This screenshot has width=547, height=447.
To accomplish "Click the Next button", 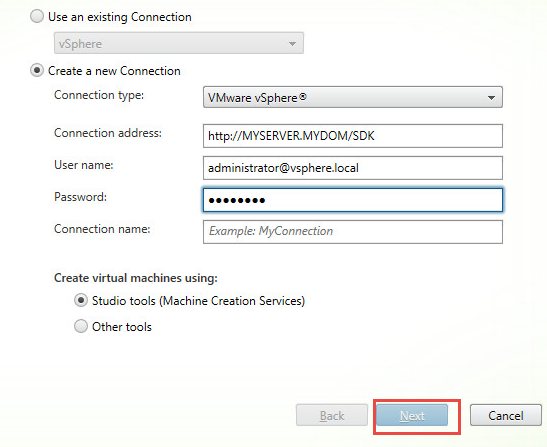I will click(x=412, y=415).
